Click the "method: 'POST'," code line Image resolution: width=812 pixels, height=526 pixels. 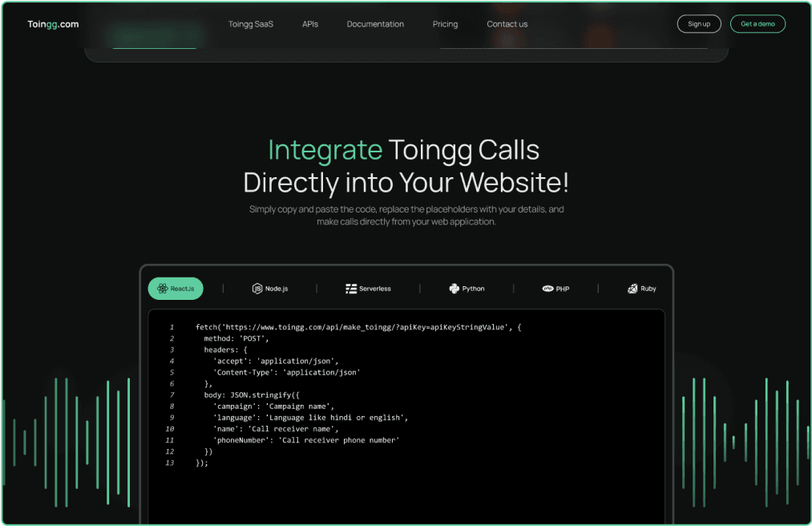(236, 338)
